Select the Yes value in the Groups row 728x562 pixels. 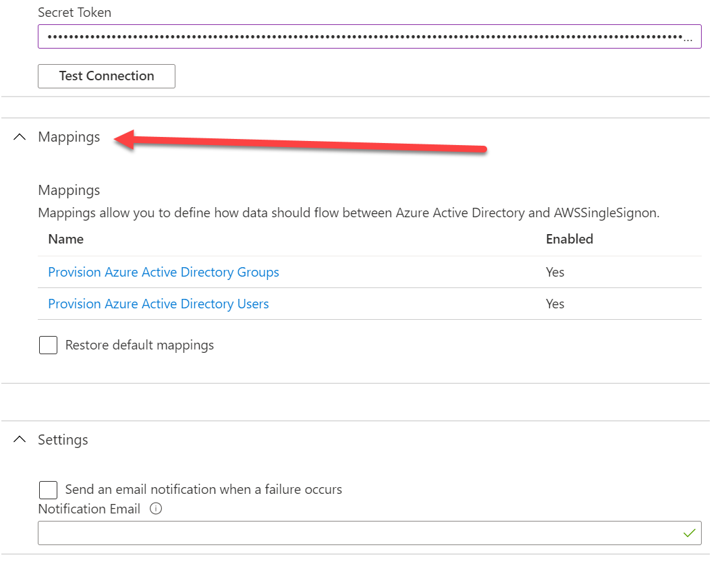click(555, 273)
